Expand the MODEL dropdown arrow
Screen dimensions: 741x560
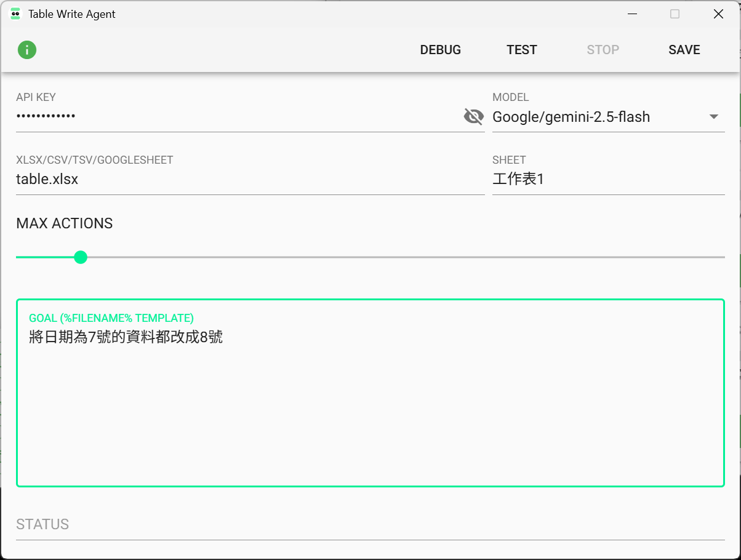714,117
